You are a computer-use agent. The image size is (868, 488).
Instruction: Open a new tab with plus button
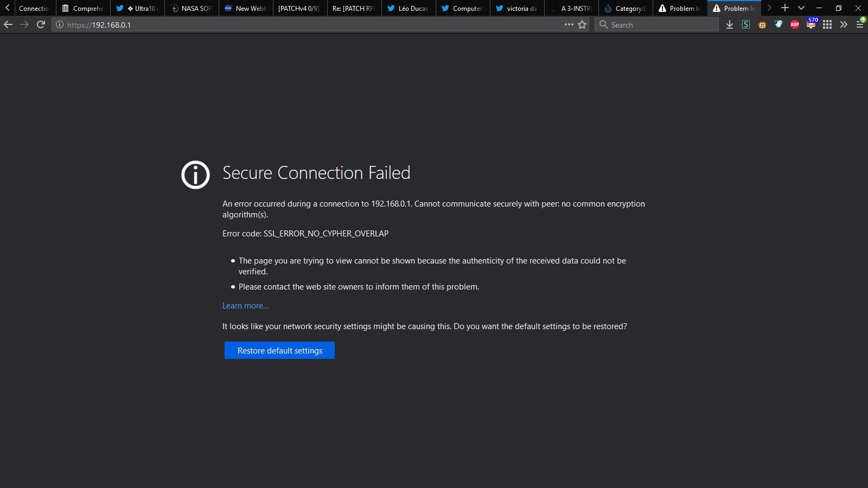point(785,8)
